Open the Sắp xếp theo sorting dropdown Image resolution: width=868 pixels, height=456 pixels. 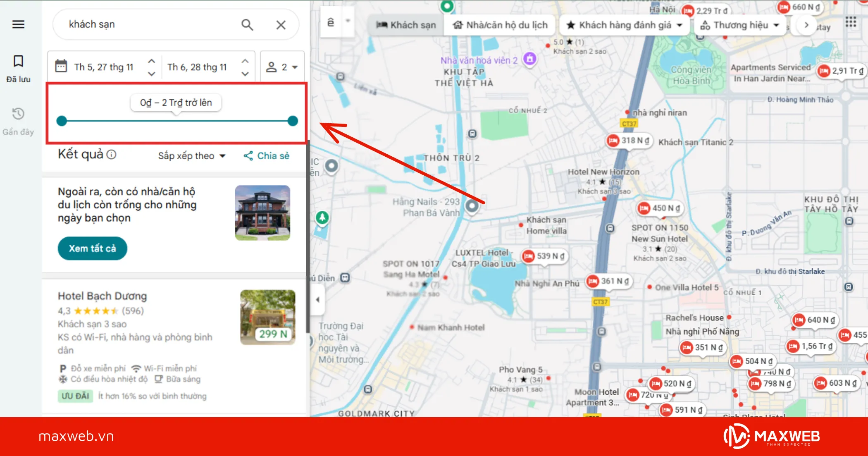(x=191, y=156)
